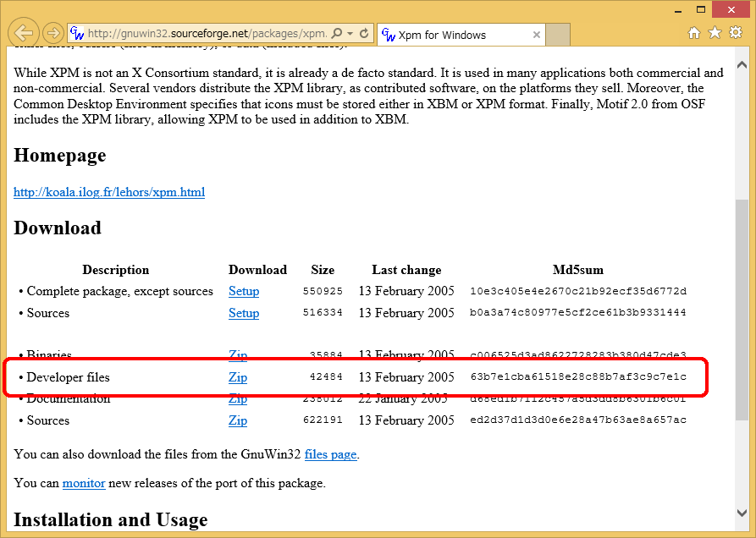This screenshot has height=538, width=756.
Task: Click the Developer files description text
Action: [68, 377]
